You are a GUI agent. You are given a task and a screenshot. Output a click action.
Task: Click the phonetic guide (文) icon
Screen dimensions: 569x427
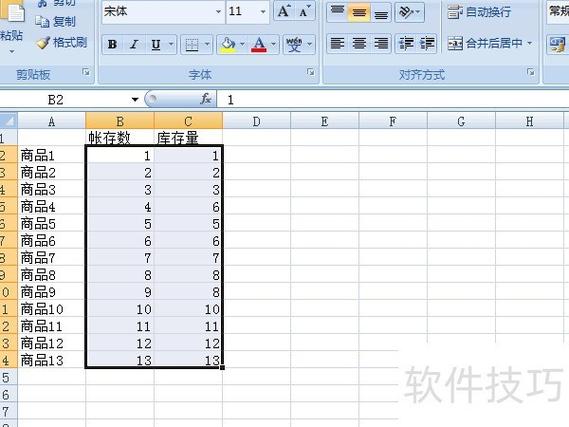coord(294,45)
